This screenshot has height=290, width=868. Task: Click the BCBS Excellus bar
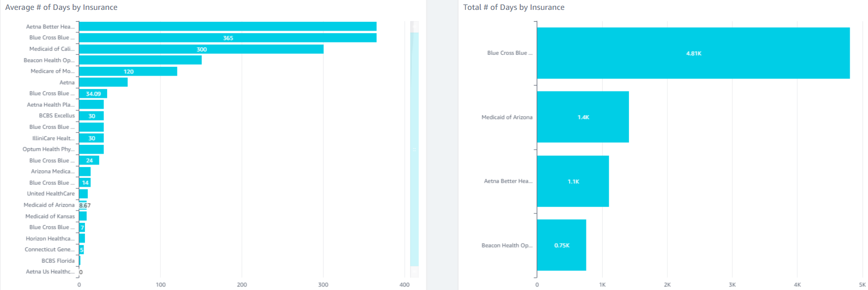pos(91,116)
